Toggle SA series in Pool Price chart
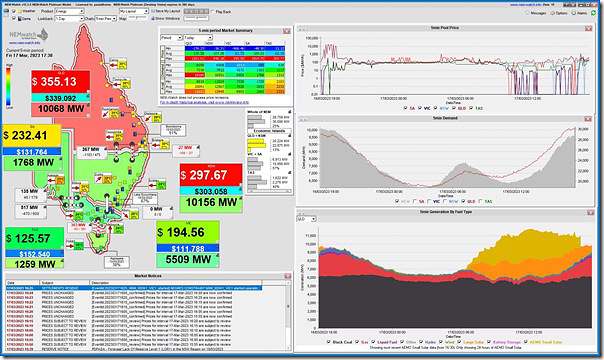The width and height of the screenshot is (604, 360). coord(405,109)
